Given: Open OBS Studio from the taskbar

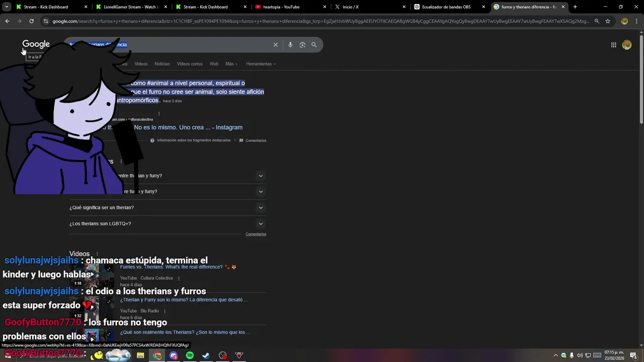Looking at the screenshot, I should click(223, 355).
